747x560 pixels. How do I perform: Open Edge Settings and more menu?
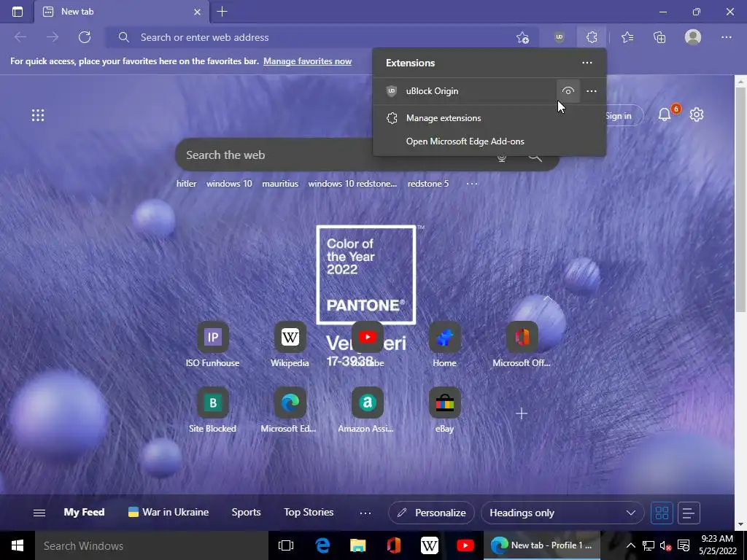pos(726,37)
